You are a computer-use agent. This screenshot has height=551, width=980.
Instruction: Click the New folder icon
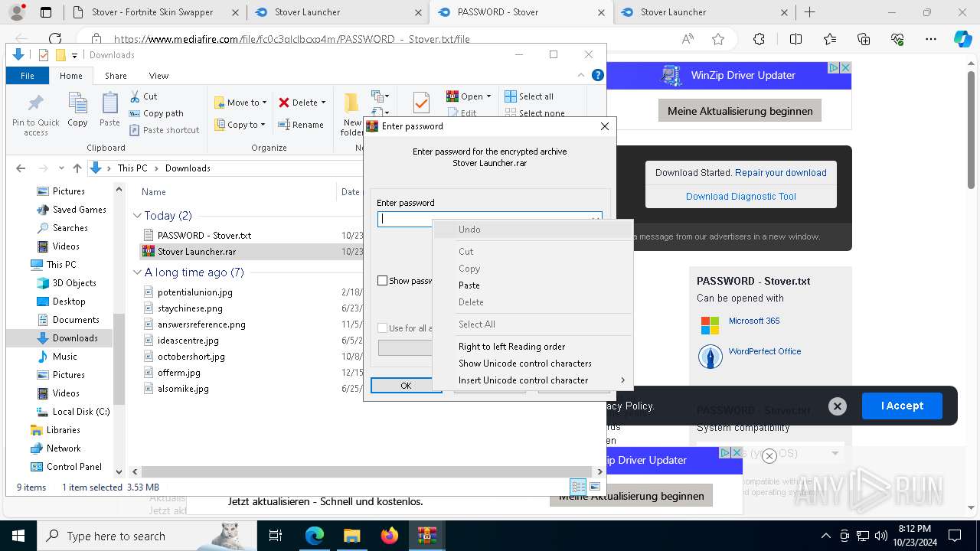[x=351, y=103]
